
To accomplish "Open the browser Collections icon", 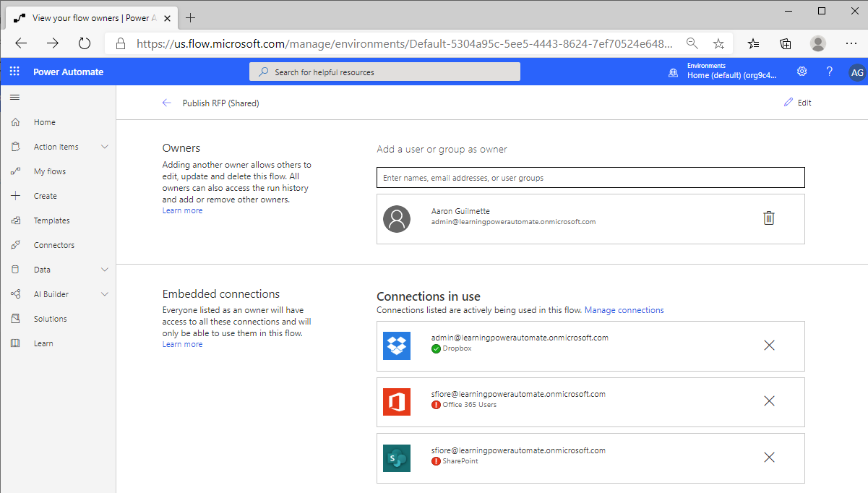I will (x=786, y=43).
